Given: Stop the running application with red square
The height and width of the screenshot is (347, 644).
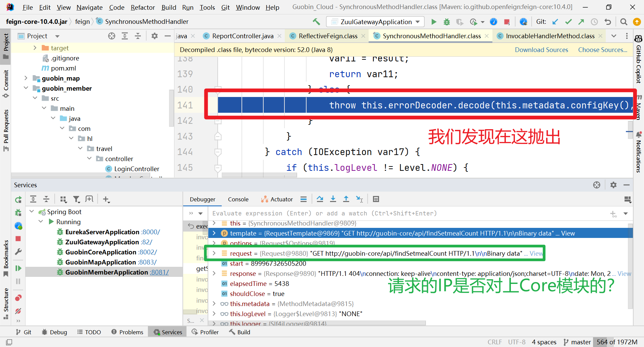Looking at the screenshot, I should tap(507, 22).
